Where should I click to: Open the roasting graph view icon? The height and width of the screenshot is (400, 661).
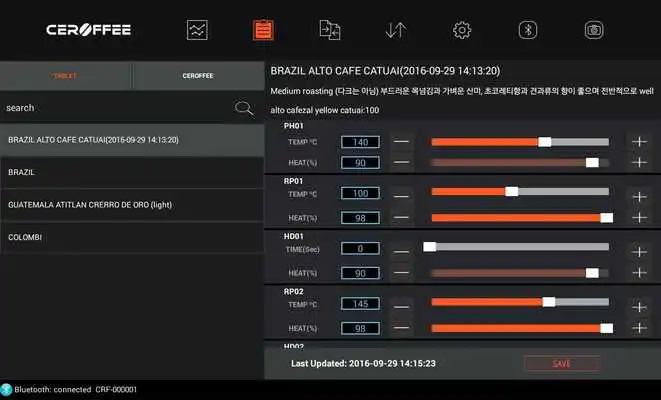197,30
